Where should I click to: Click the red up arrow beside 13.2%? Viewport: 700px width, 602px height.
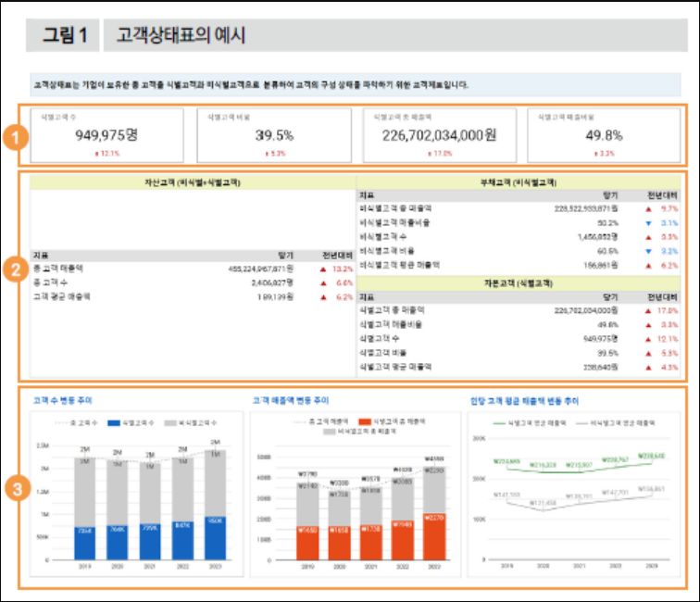pyautogui.click(x=323, y=270)
